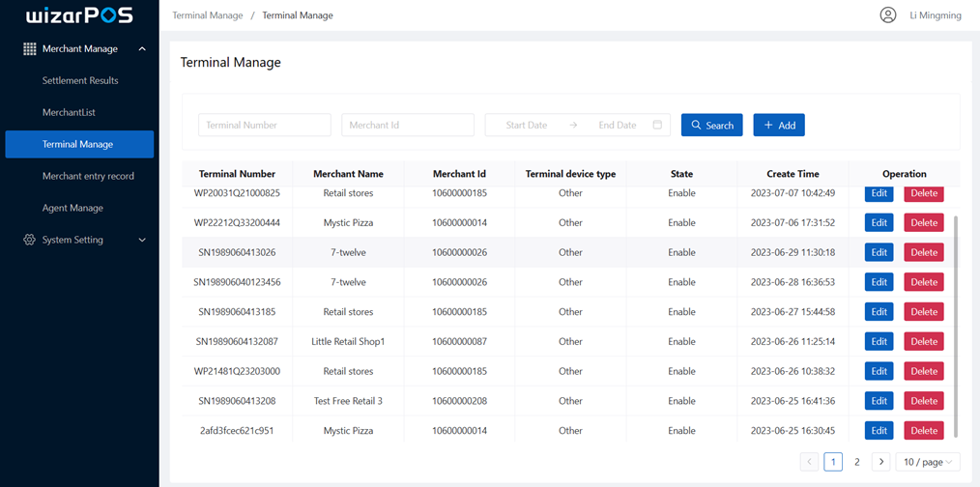980x487 pixels.
Task: Open Merchant entry record menu item
Action: 88,177
